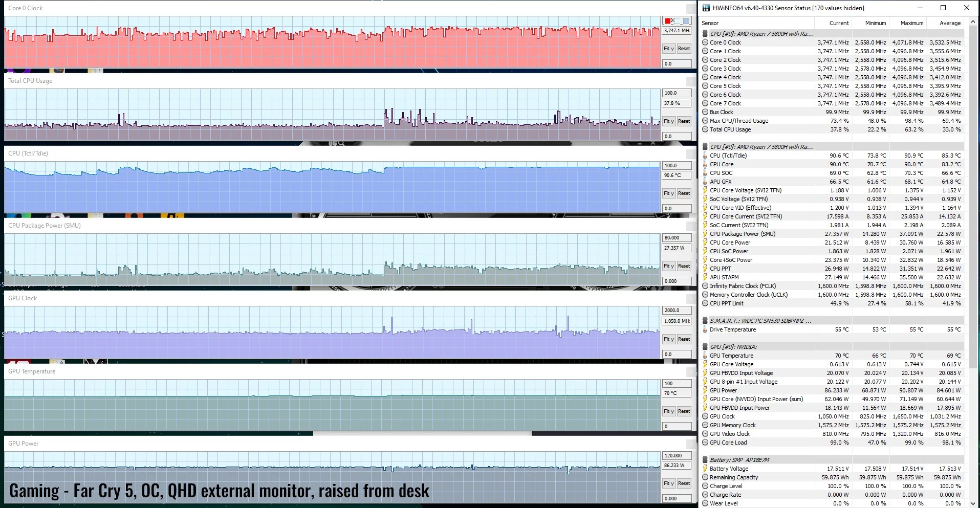Click the thermometer icon beside GPU Temperature

[x=705, y=356]
